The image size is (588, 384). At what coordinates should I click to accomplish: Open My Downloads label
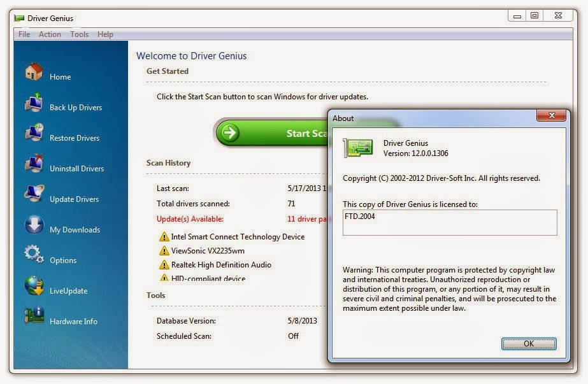click(x=75, y=230)
